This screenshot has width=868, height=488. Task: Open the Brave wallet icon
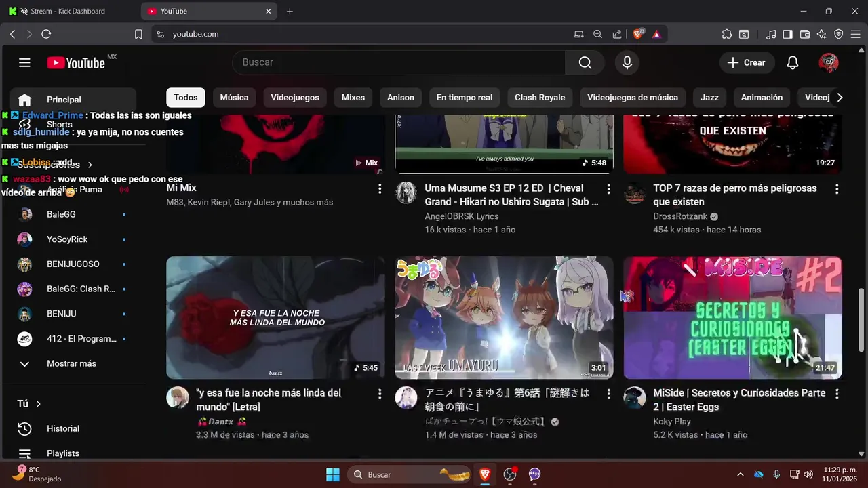click(x=805, y=34)
